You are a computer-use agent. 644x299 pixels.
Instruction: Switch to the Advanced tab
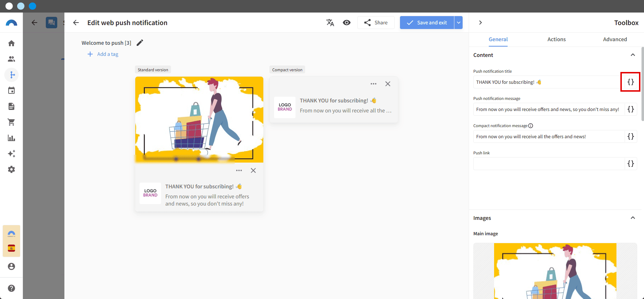(x=615, y=39)
